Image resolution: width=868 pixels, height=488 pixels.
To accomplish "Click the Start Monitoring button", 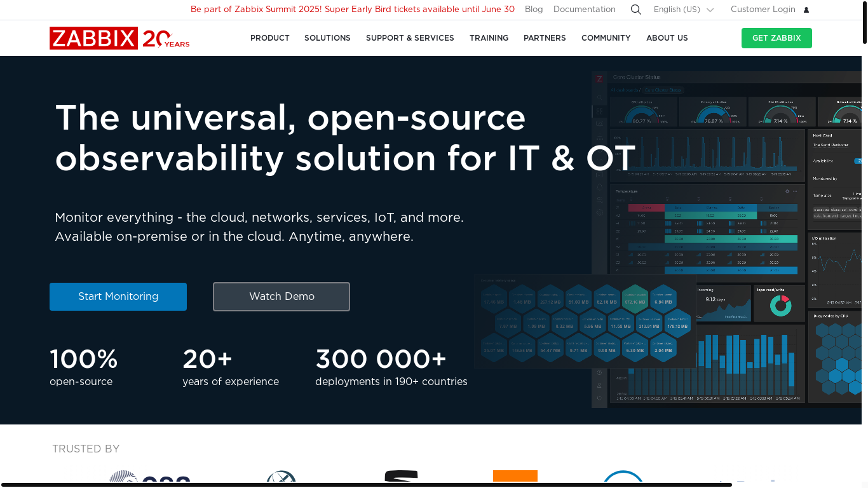I will click(118, 297).
